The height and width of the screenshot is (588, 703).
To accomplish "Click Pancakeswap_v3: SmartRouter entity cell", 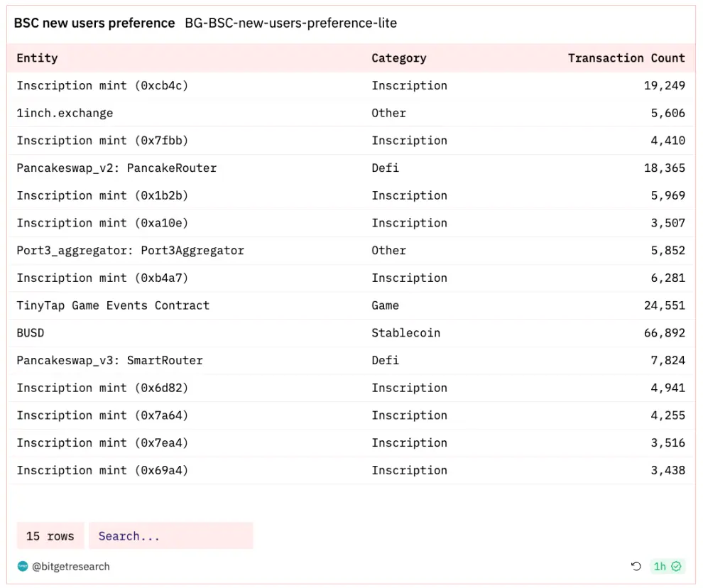I will click(x=109, y=361).
